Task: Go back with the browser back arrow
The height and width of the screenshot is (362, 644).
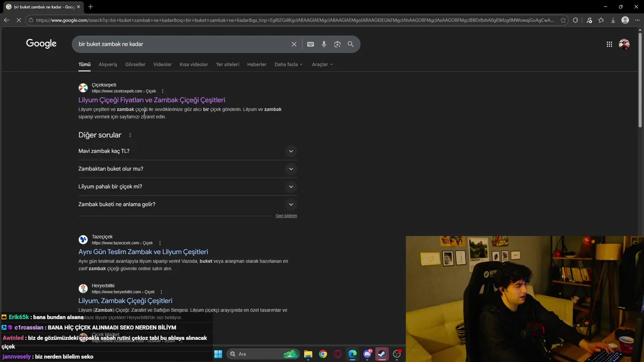Action: click(x=7, y=20)
